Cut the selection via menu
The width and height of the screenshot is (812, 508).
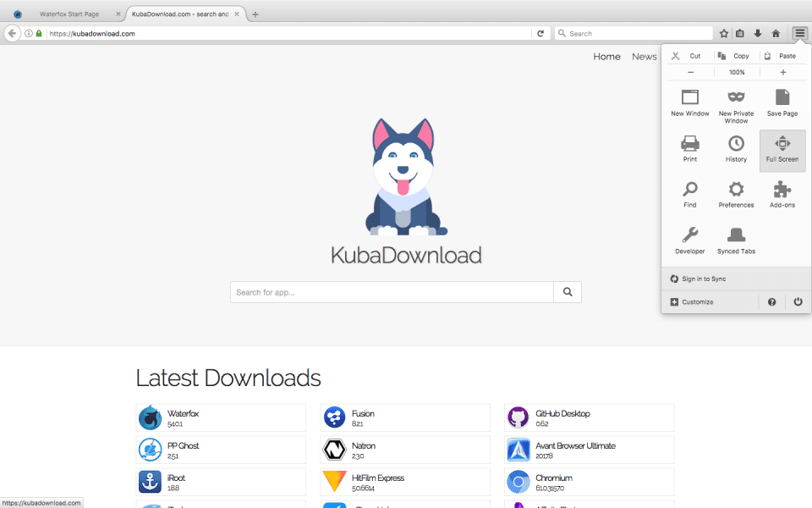point(686,56)
